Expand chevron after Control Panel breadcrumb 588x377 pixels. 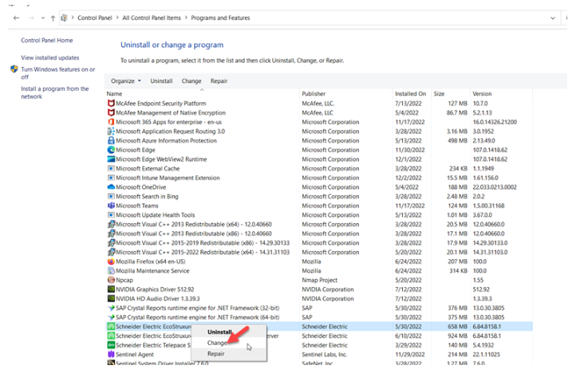[x=117, y=18]
